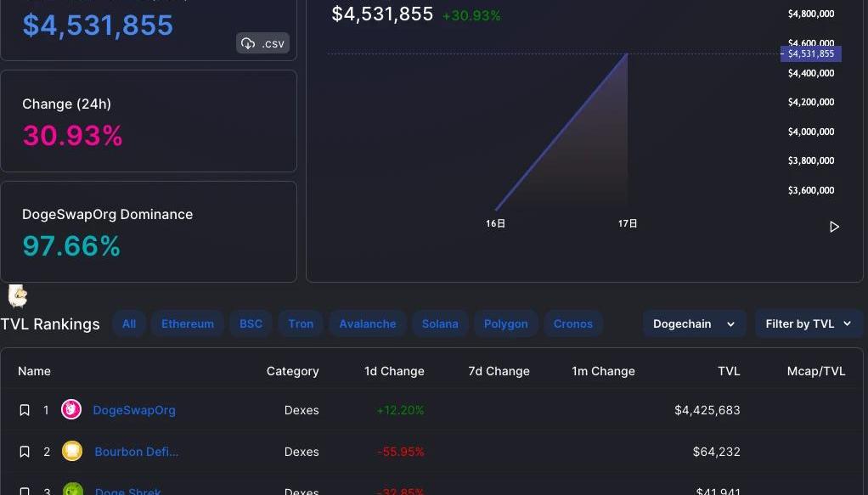868x495 pixels.
Task: Click the 97.66% dominance value
Action: tap(71, 246)
